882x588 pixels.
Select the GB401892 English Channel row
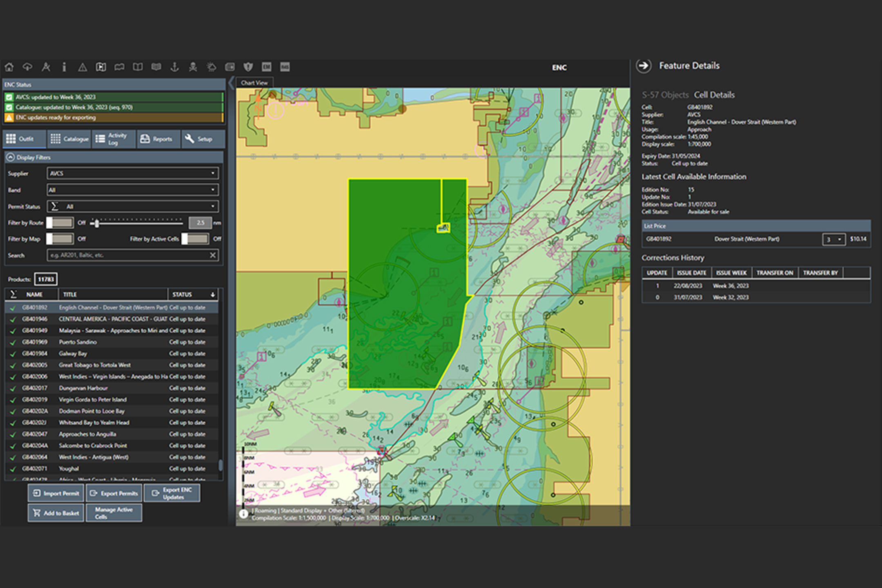coord(111,307)
